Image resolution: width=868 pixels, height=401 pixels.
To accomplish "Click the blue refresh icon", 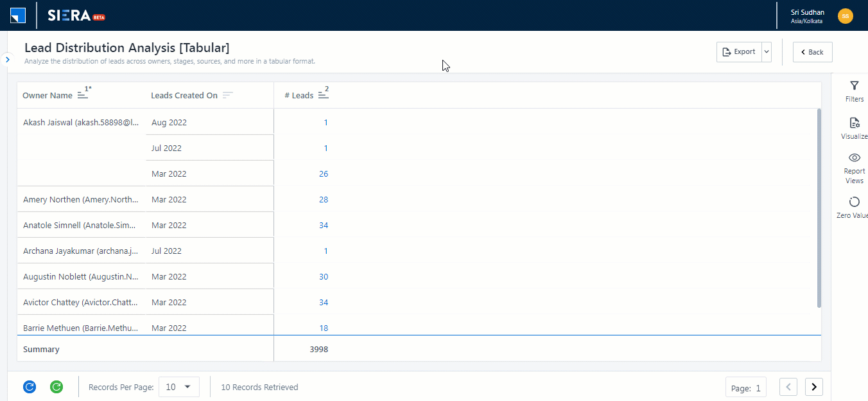I will coord(29,387).
